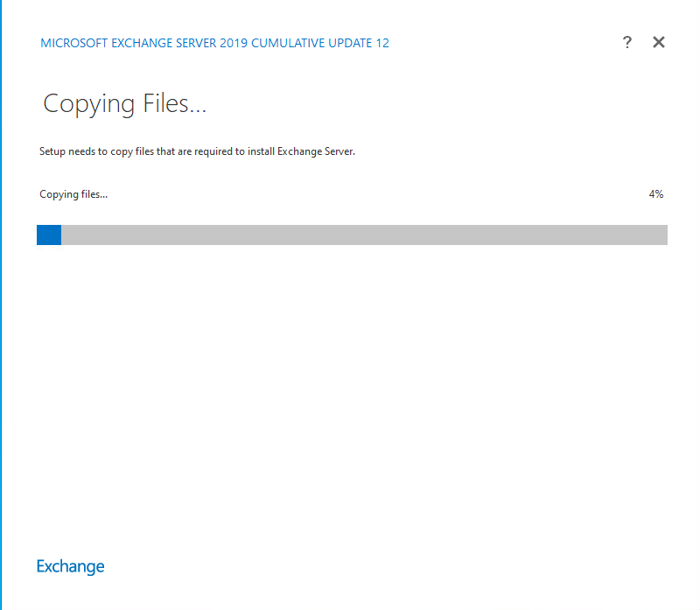Screen dimensions: 700x610
Task: Click the blue filled part of the progress bar
Action: (49, 235)
